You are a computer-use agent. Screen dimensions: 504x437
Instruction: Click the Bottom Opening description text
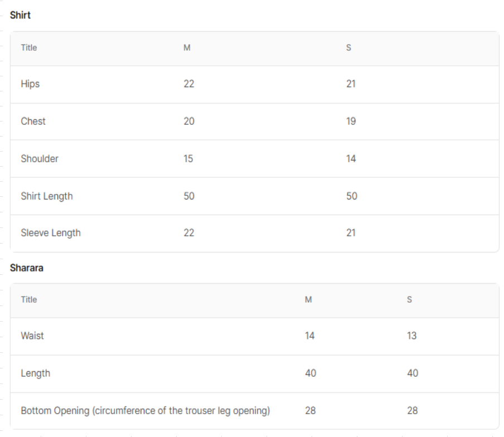[x=146, y=410]
